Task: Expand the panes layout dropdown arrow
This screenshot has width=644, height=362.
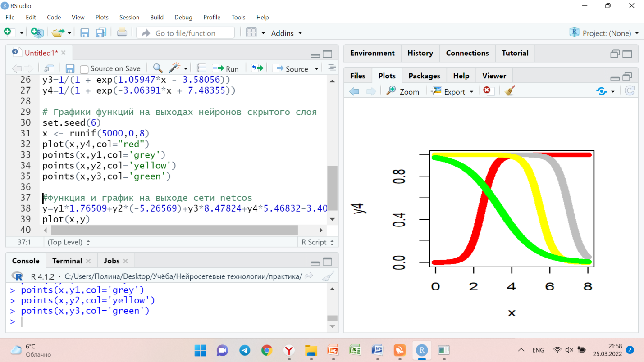Action: [263, 33]
